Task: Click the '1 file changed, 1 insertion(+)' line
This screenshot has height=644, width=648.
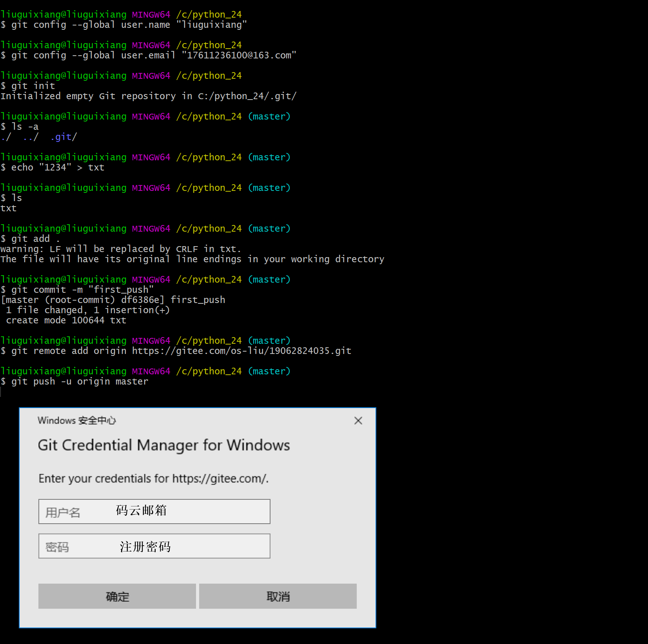Action: (88, 310)
